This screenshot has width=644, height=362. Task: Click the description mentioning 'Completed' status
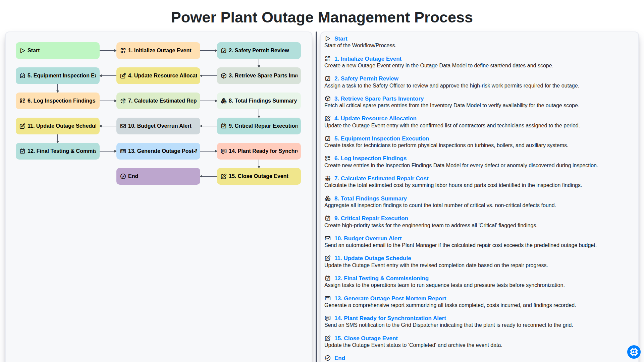pyautogui.click(x=413, y=345)
